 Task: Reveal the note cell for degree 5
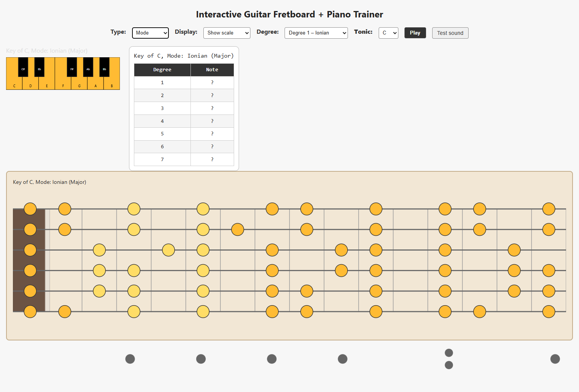pyautogui.click(x=212, y=134)
